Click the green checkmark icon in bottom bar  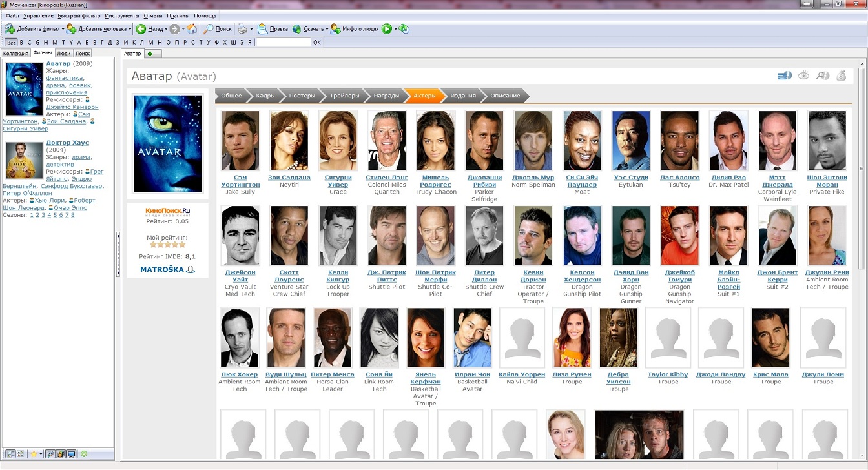point(84,454)
